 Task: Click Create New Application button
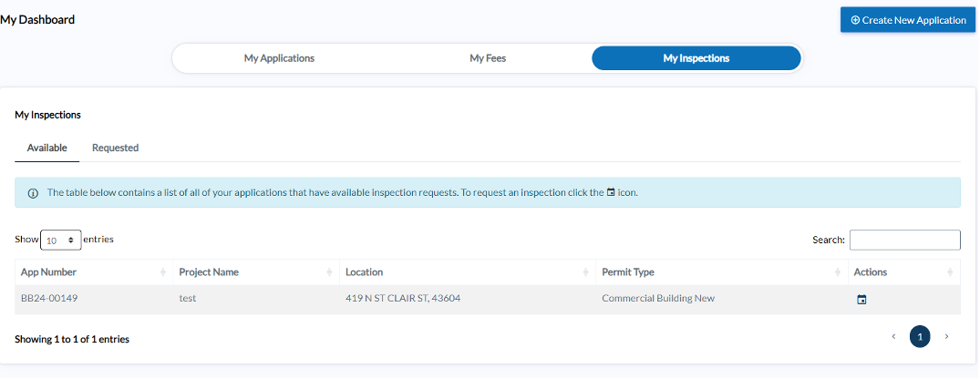[907, 20]
